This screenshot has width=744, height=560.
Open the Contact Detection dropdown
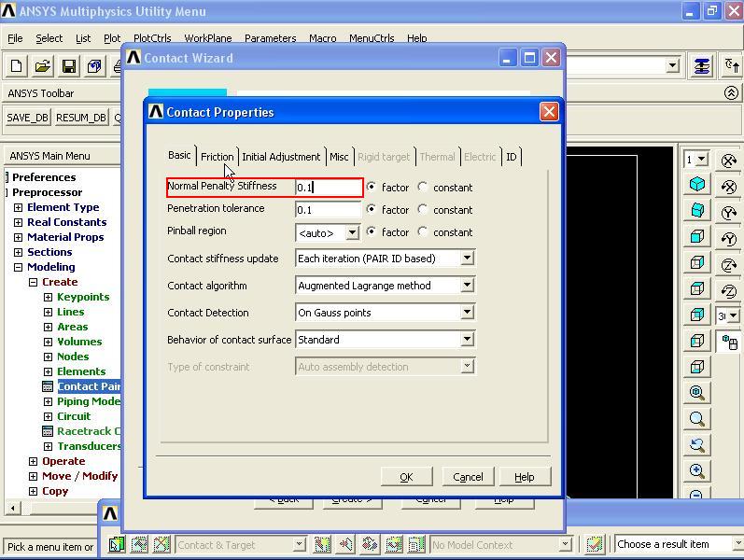467,313
